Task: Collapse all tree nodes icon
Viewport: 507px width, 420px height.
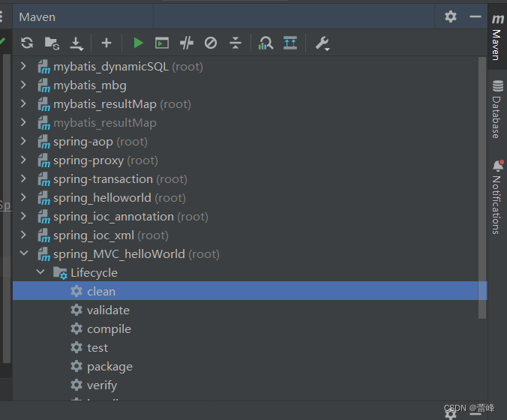Action: pos(235,43)
